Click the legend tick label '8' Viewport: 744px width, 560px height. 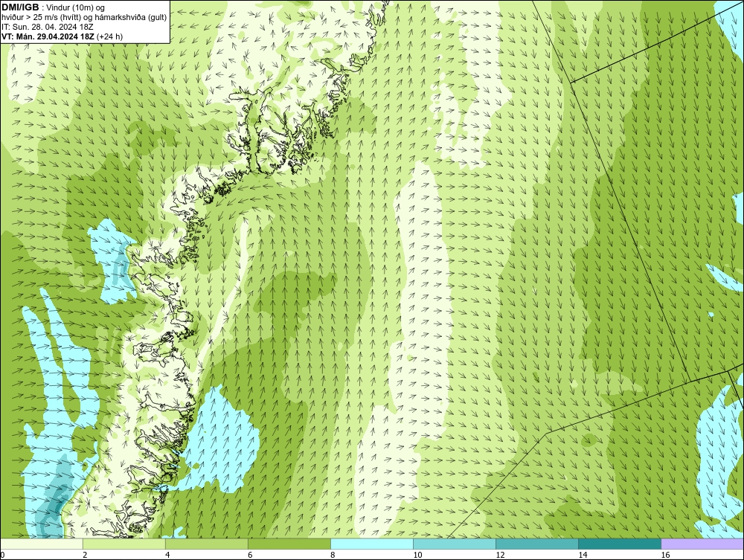click(x=333, y=555)
